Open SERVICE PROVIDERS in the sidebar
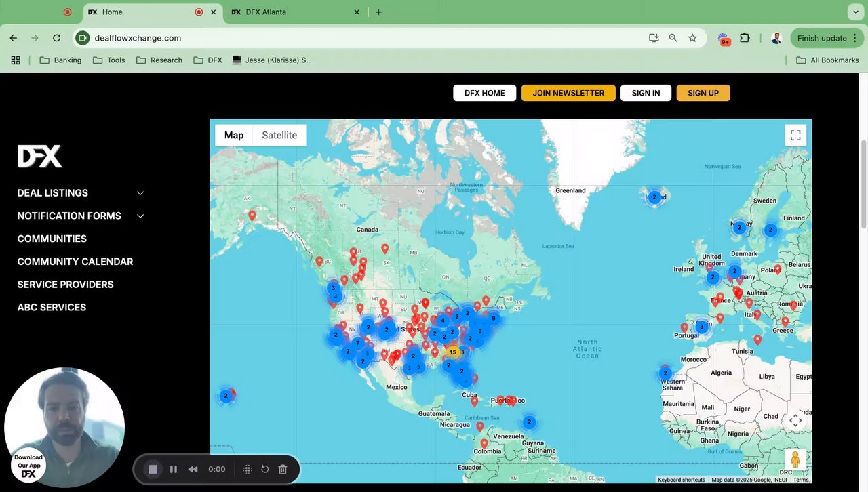Viewport: 868px width, 492px height. click(x=66, y=285)
